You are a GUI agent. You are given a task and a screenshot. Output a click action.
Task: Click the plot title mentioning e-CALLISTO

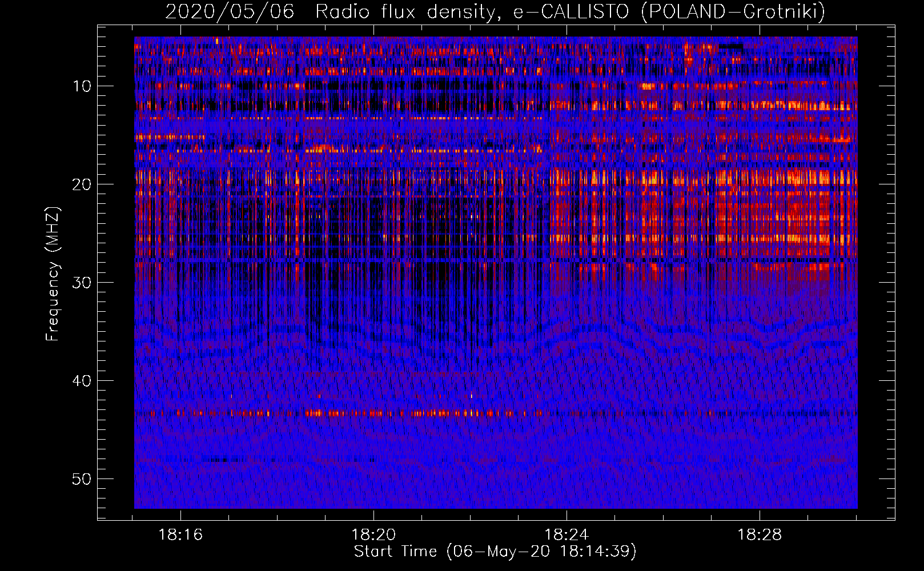495,12
